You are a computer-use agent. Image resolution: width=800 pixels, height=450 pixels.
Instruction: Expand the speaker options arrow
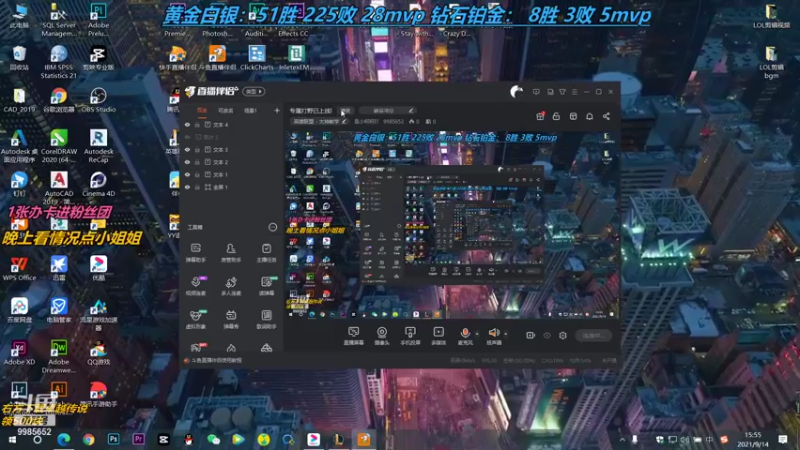click(506, 334)
